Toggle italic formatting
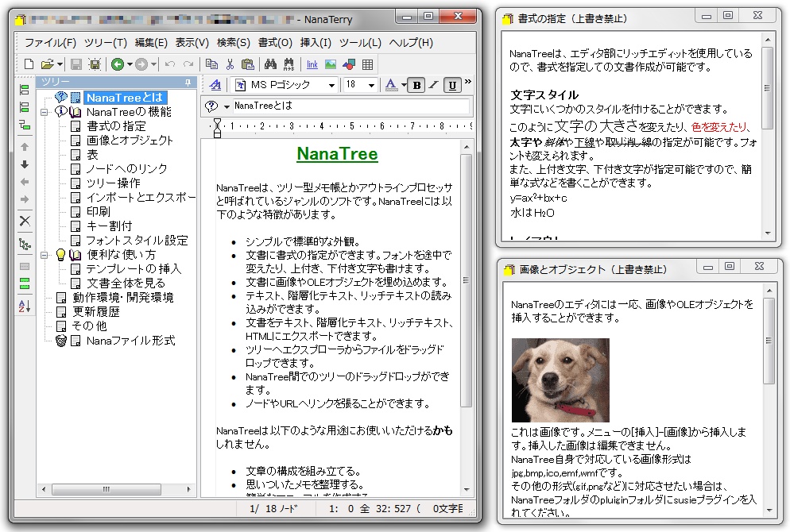The width and height of the screenshot is (790, 532). 432,86
